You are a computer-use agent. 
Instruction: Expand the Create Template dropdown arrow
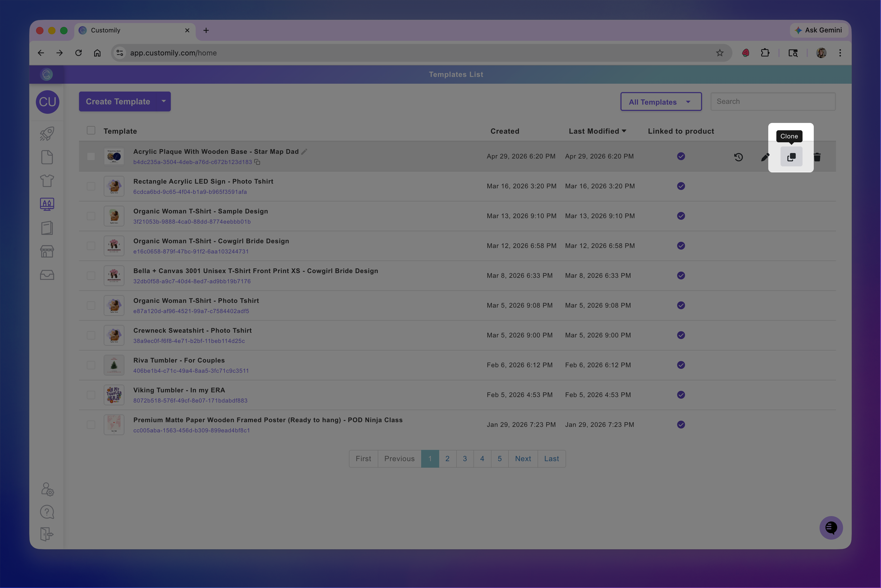click(x=163, y=101)
